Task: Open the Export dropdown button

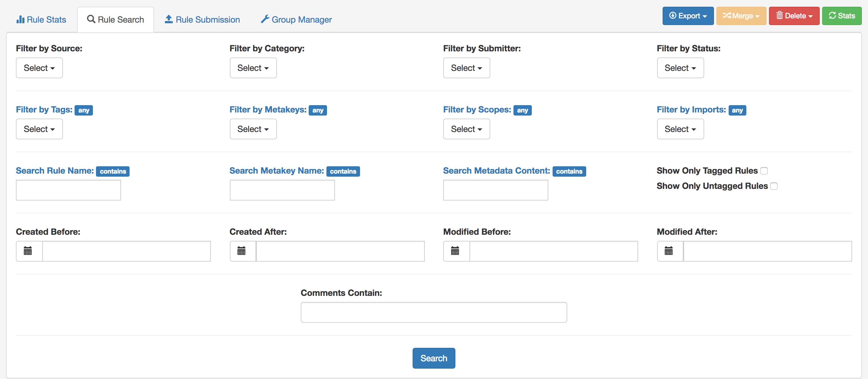Action: click(688, 16)
